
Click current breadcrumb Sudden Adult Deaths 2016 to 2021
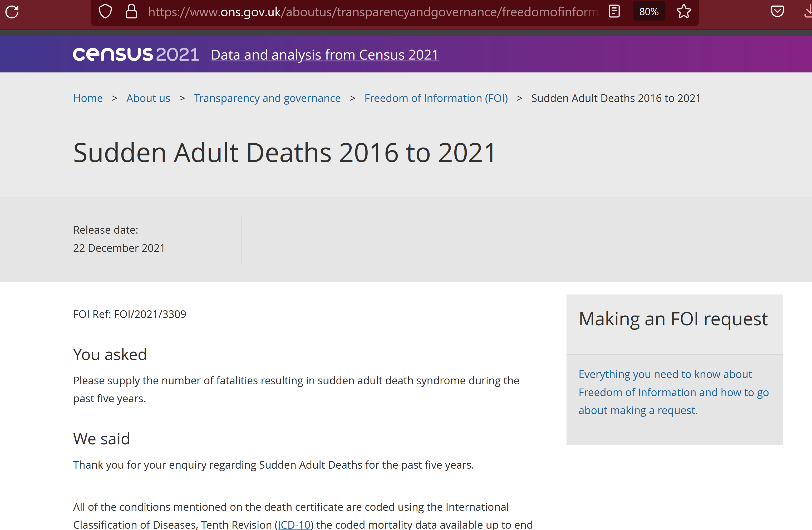click(x=616, y=98)
